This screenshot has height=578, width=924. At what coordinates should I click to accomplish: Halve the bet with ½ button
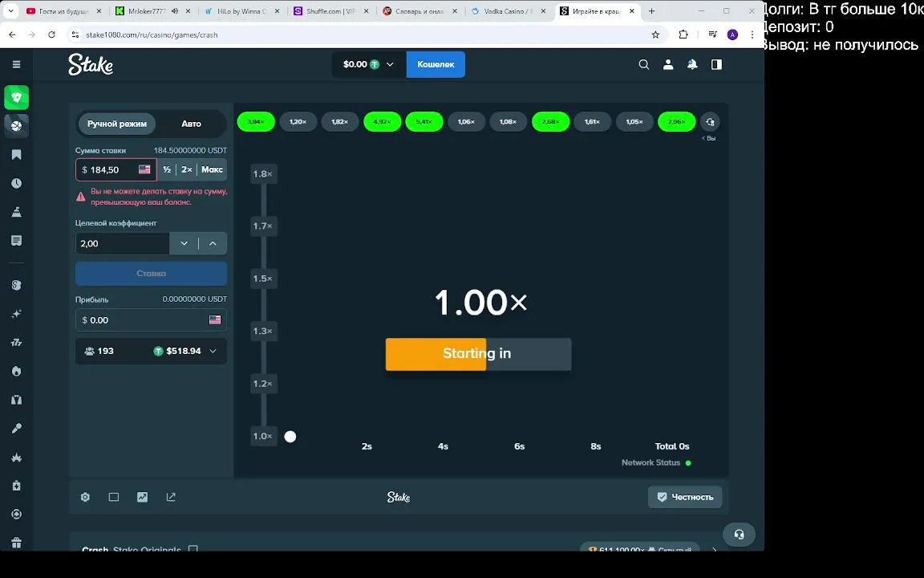[x=167, y=169]
